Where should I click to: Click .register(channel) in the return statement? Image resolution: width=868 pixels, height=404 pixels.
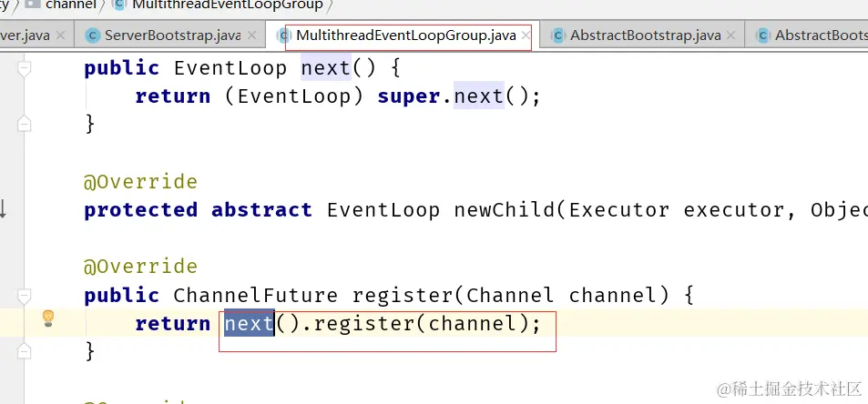point(415,323)
